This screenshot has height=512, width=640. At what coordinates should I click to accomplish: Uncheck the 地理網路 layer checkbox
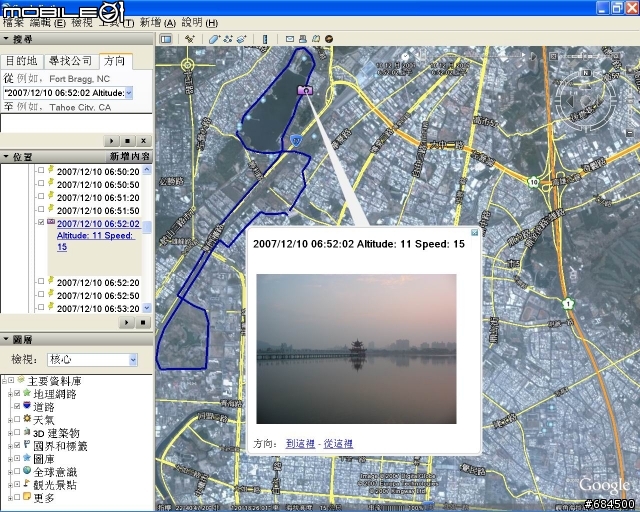click(17, 393)
